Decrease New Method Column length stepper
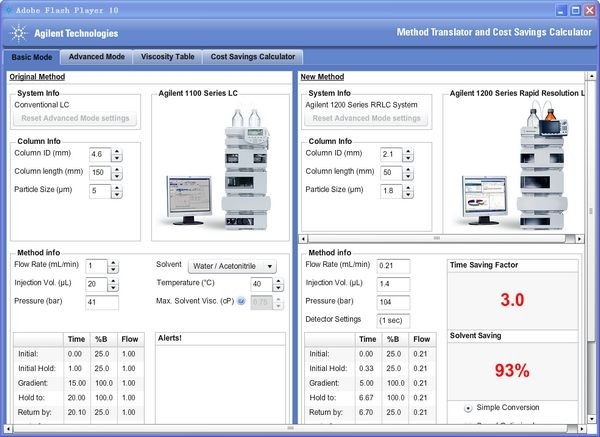The height and width of the screenshot is (437, 600). coord(408,176)
